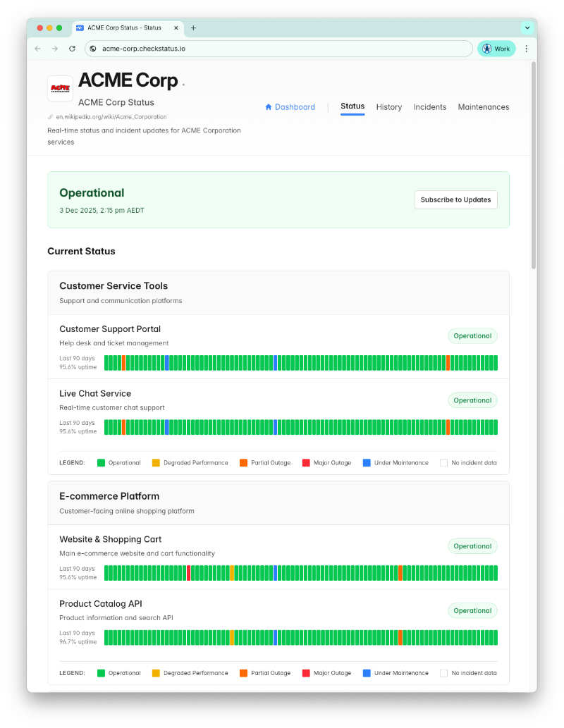Open the three-dot browser menu

click(526, 48)
